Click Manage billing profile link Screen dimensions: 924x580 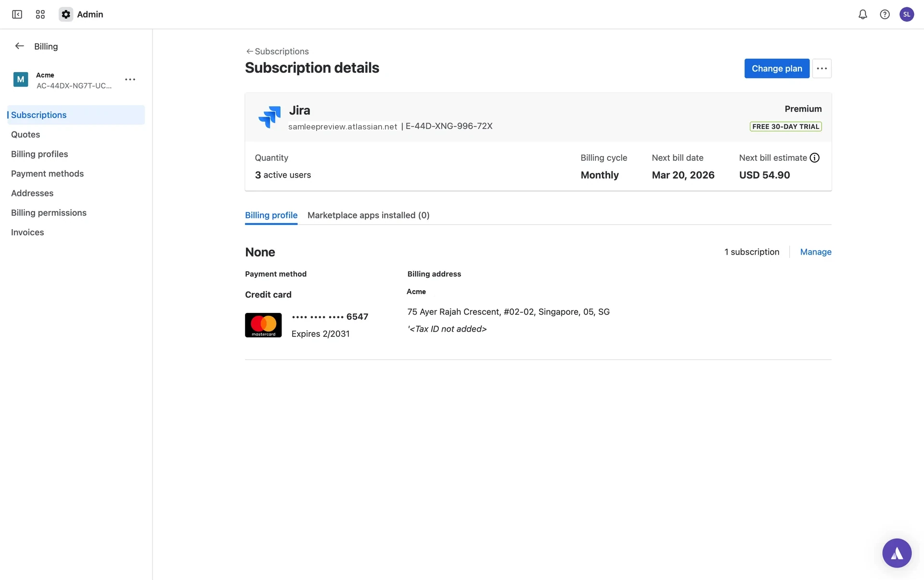pyautogui.click(x=815, y=252)
